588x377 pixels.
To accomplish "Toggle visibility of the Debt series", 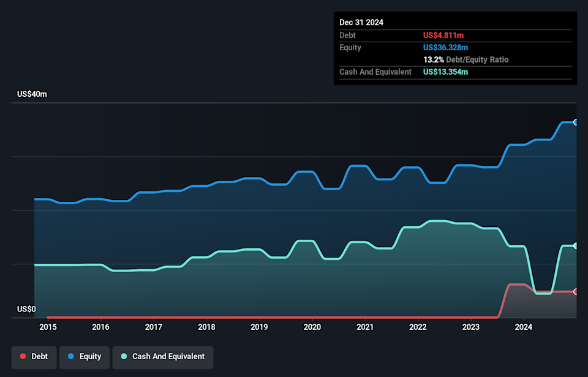I will pos(34,356).
